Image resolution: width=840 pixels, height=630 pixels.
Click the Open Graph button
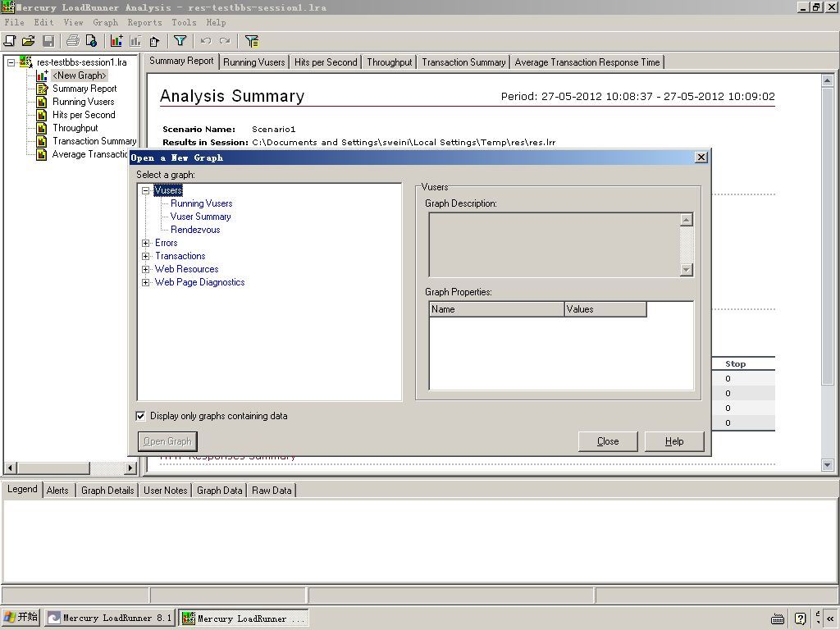point(167,441)
